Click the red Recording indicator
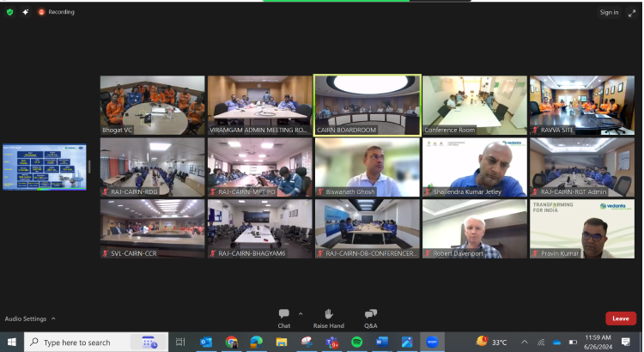Viewport: 644px width, 352px height. (x=56, y=12)
